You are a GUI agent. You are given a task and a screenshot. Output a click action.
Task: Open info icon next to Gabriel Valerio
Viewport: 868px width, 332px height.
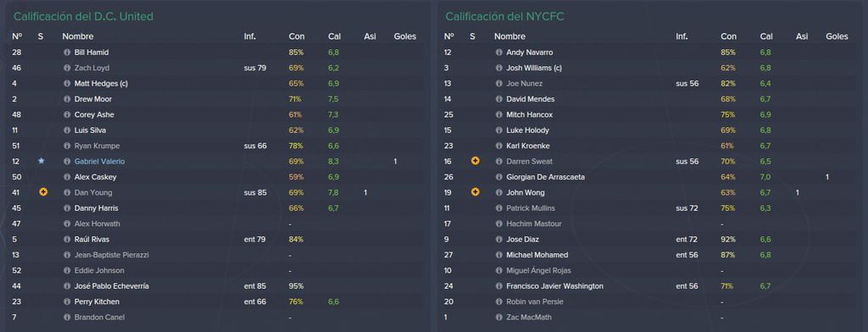pyautogui.click(x=68, y=162)
